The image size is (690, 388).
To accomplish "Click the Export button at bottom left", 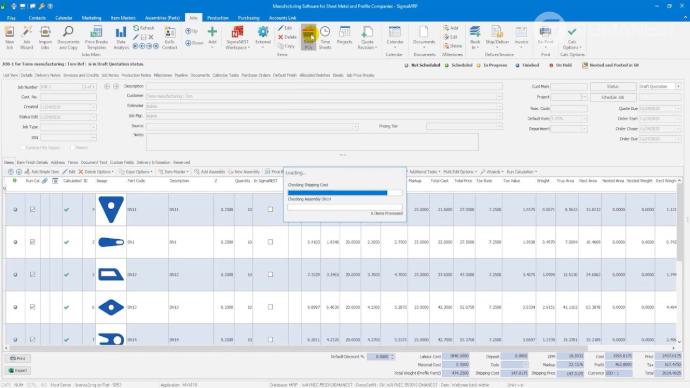I will [x=18, y=370].
